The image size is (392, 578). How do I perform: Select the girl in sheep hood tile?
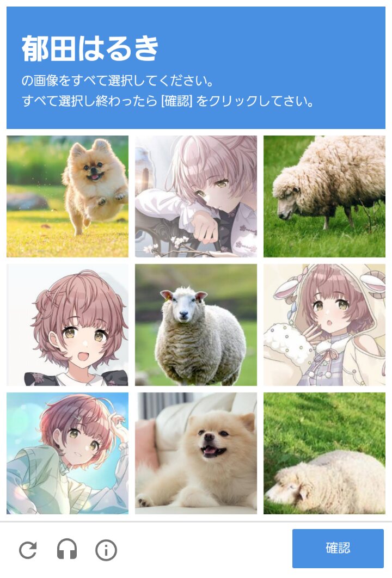click(324, 325)
